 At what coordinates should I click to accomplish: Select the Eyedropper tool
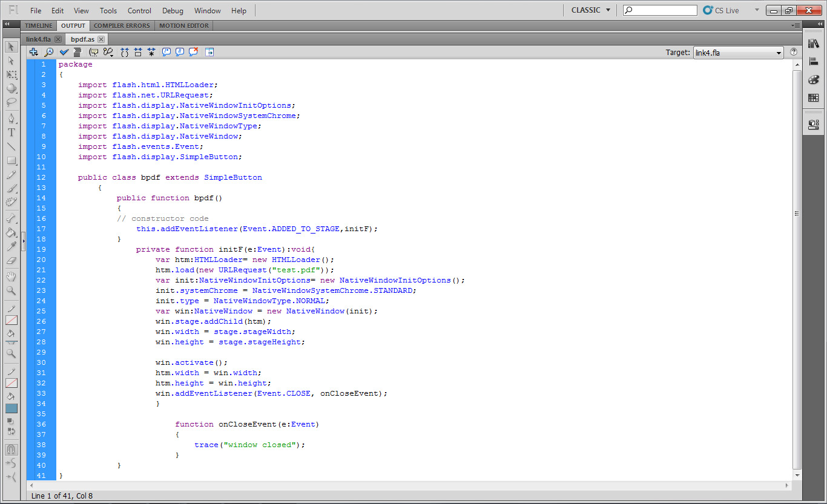(x=11, y=246)
